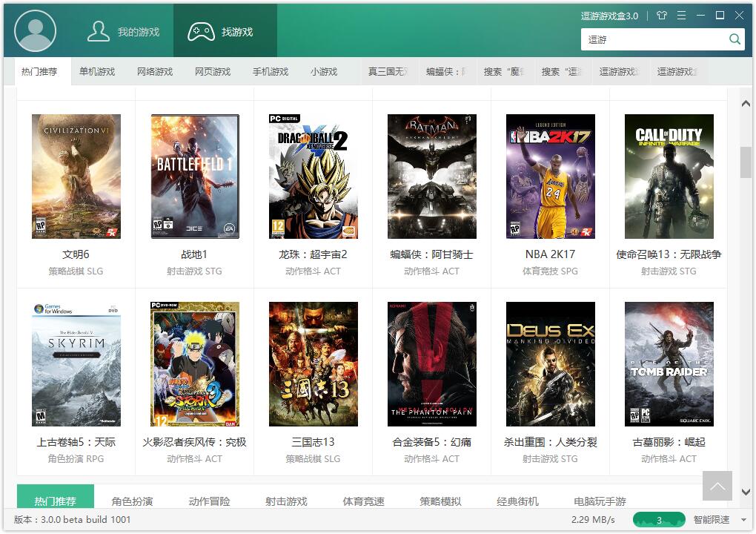Switch to the 真三国无 page tab

click(390, 72)
